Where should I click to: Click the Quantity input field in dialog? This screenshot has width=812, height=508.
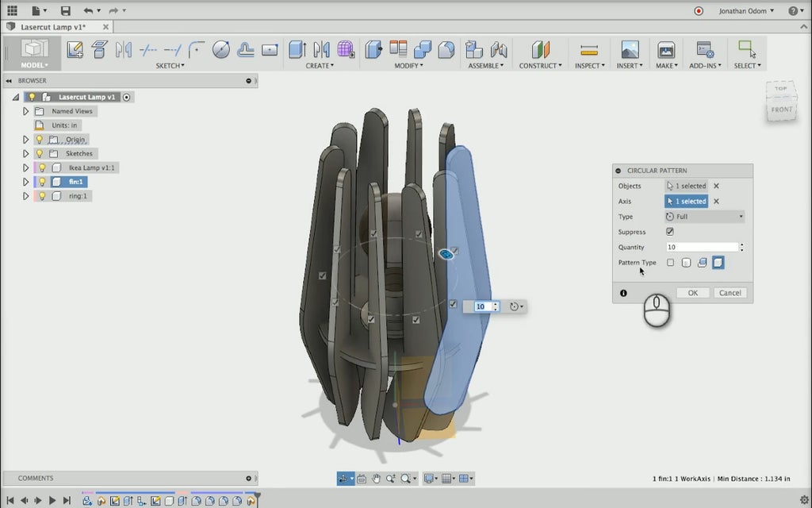tap(701, 248)
